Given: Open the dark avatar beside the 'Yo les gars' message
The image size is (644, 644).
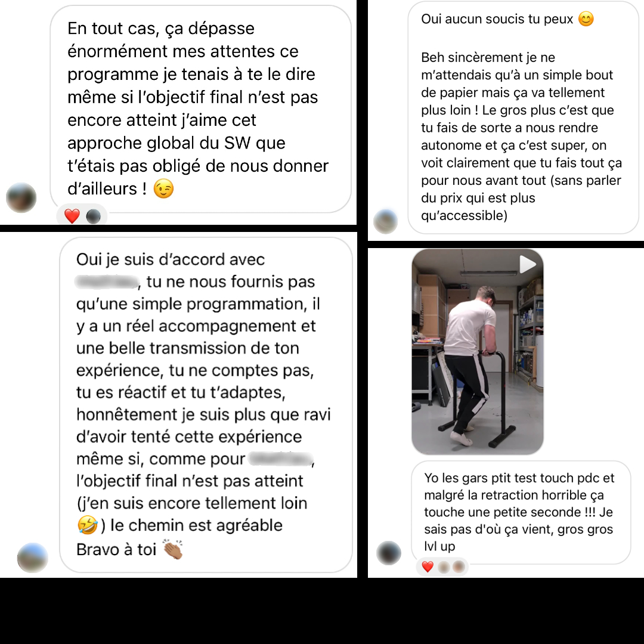Looking at the screenshot, I should pyautogui.click(x=389, y=553).
